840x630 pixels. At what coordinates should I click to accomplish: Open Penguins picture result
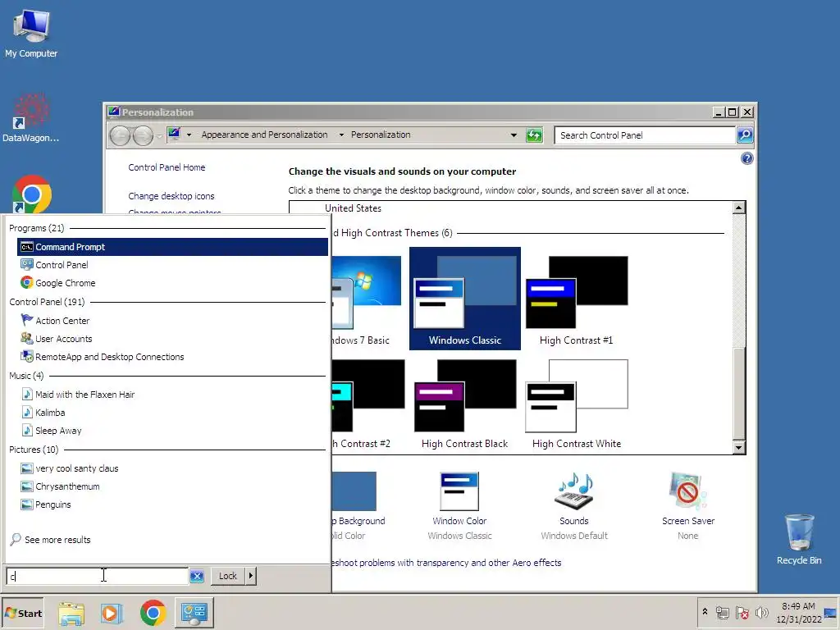coord(52,504)
